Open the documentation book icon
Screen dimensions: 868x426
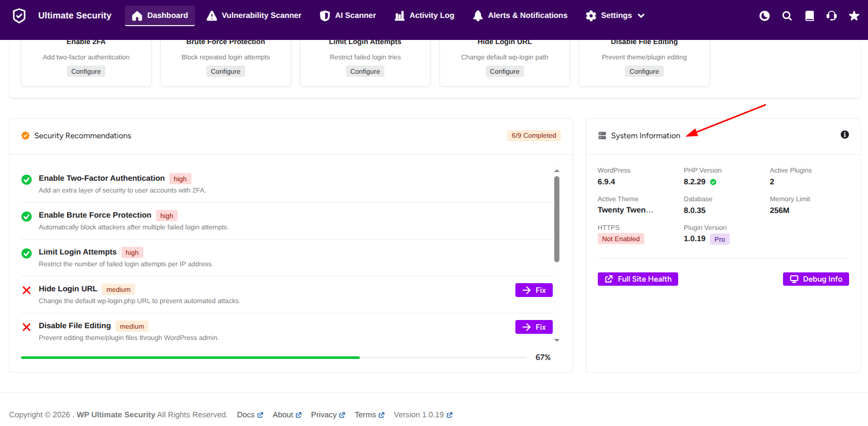click(x=810, y=16)
